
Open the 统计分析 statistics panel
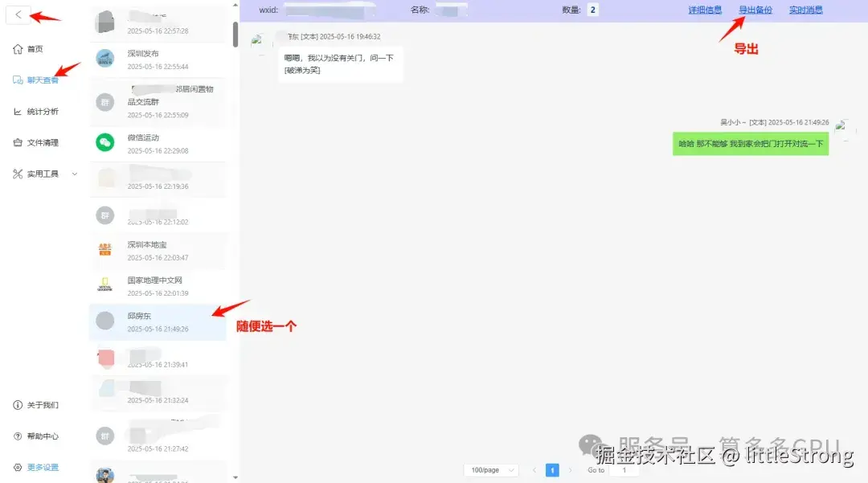42,111
